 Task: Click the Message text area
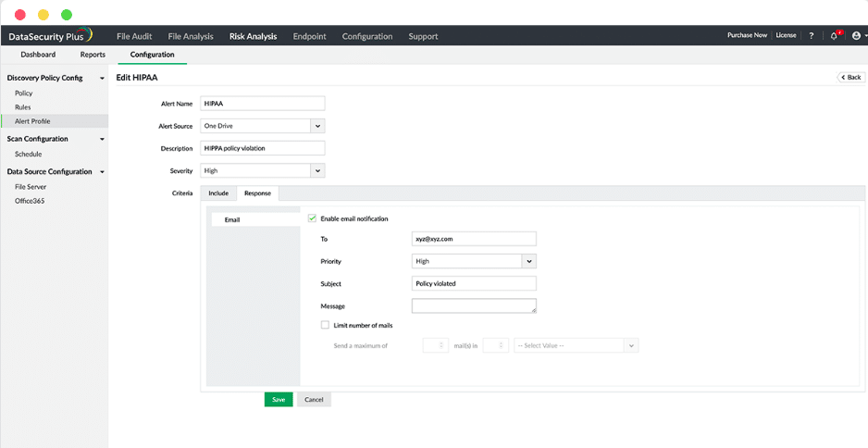[474, 305]
